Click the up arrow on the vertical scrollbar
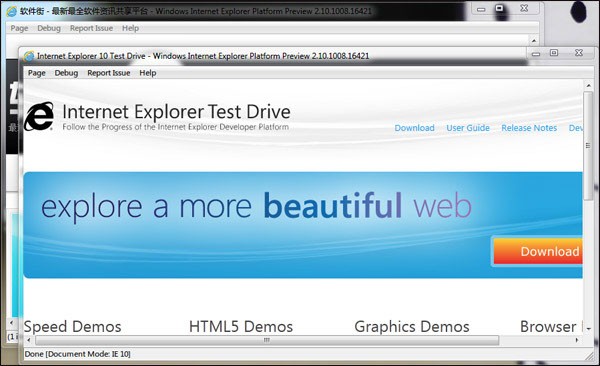Image resolution: width=600 pixels, height=366 pixels. click(x=589, y=86)
